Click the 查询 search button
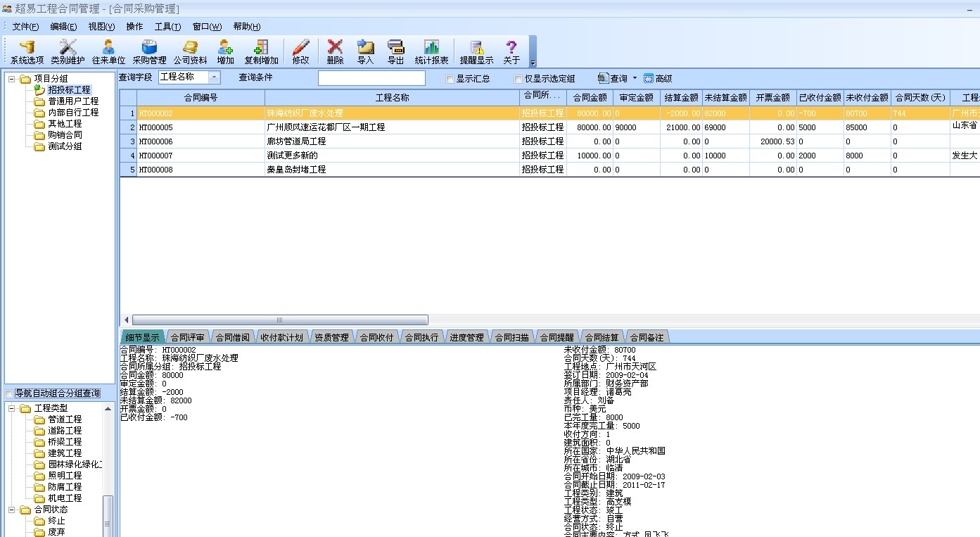 (613, 79)
